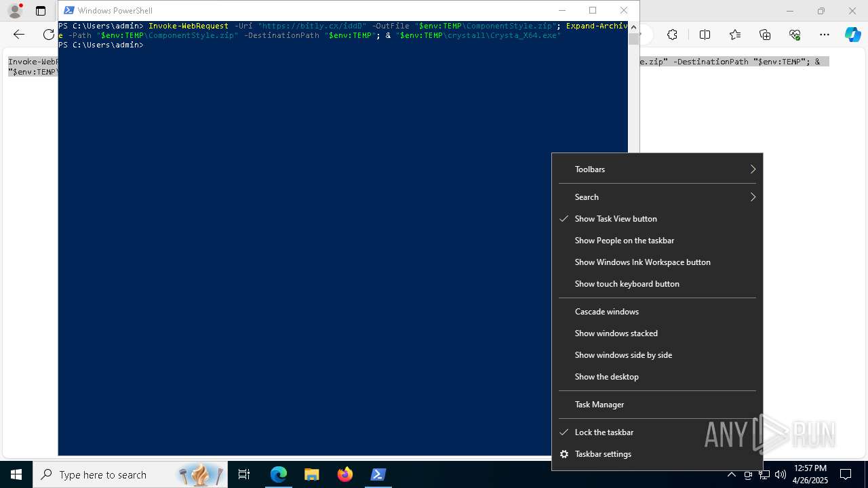Viewport: 868px width, 488px height.
Task: Expand the Search submenu
Action: 657,197
